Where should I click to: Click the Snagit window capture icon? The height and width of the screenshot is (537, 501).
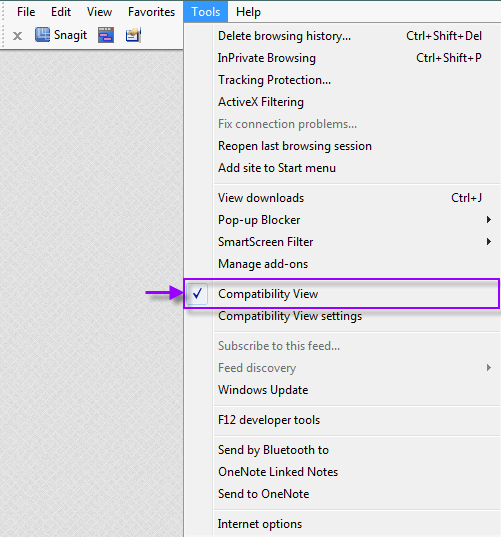click(x=106, y=35)
